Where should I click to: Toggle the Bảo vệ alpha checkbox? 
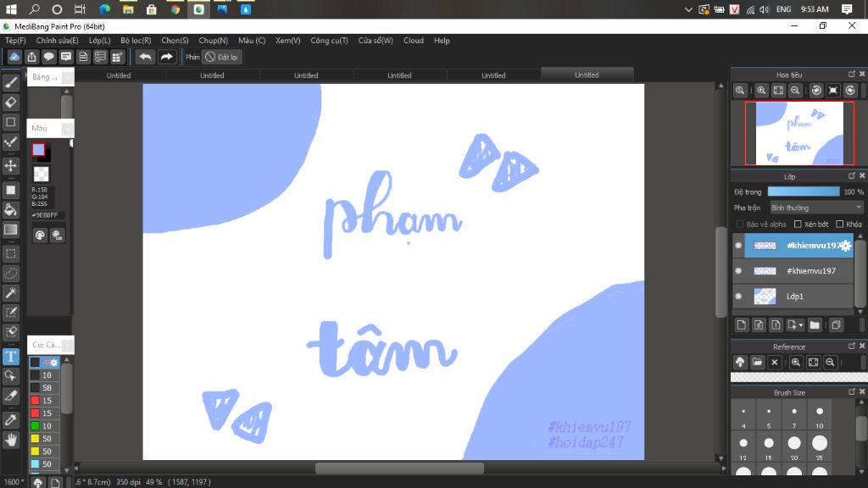[x=739, y=224]
